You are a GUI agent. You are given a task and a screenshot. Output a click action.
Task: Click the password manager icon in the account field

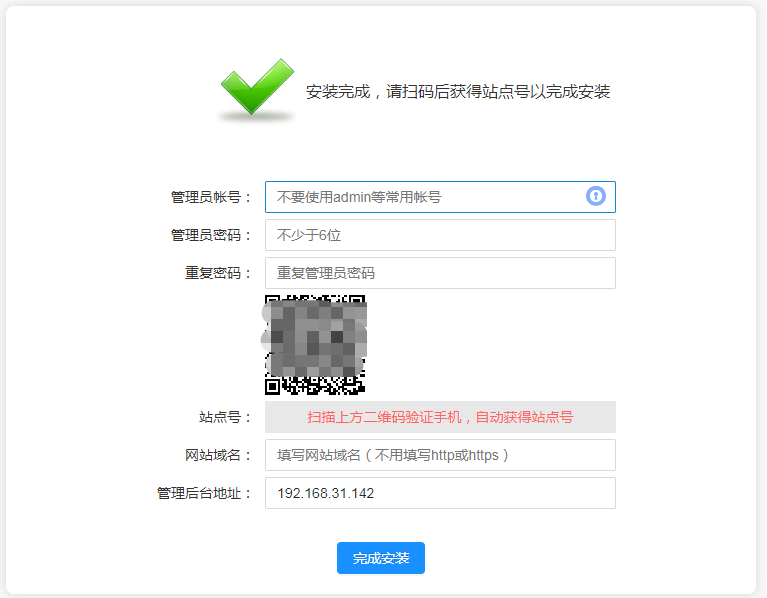tap(595, 196)
